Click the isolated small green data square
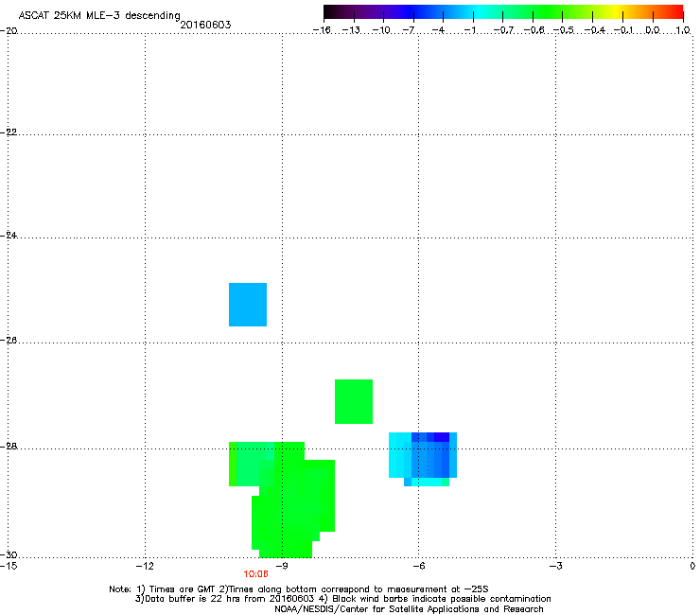This screenshot has width=700, height=615. click(354, 401)
